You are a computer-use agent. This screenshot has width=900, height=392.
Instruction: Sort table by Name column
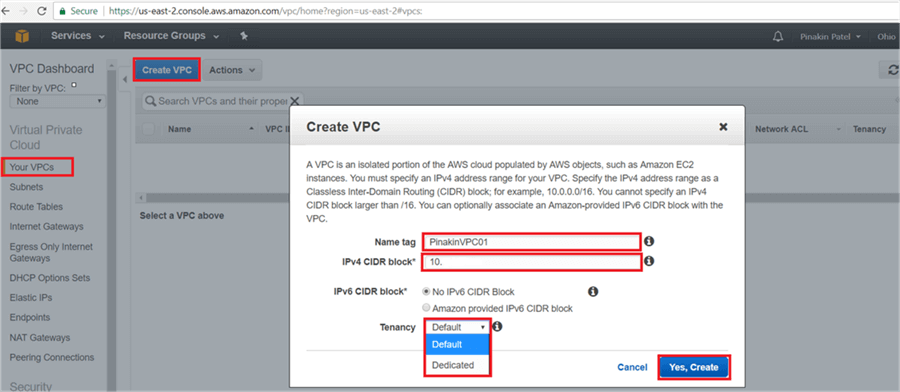pos(180,129)
